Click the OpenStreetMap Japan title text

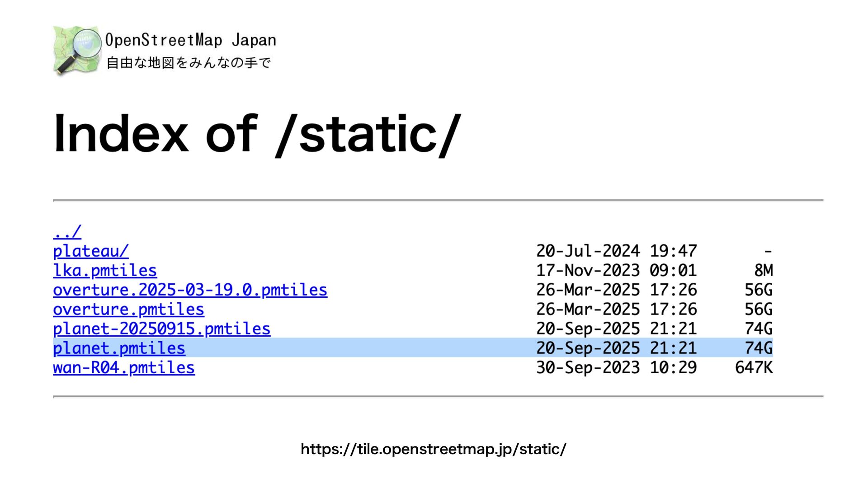(x=190, y=40)
